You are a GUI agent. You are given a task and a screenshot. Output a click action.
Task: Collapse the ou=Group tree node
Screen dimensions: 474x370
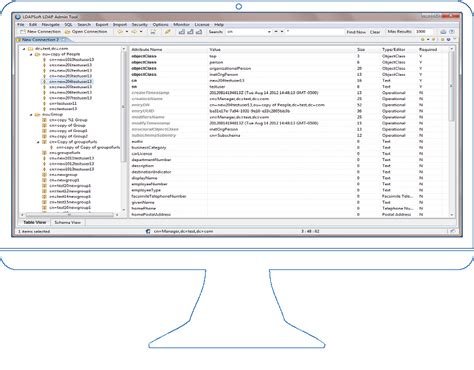pos(31,114)
